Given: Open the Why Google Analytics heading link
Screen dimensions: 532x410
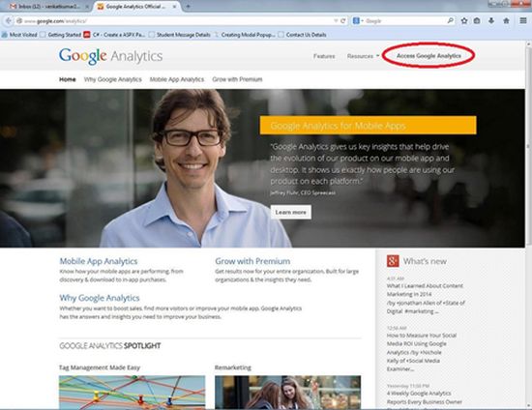Looking at the screenshot, I should point(100,298).
